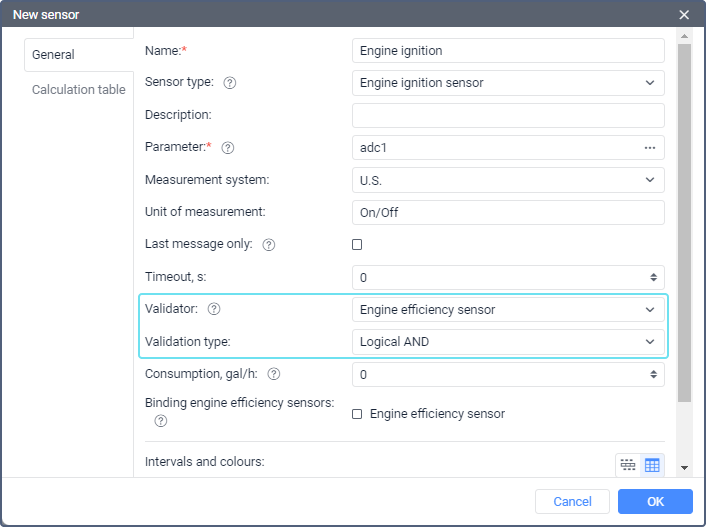The width and height of the screenshot is (706, 527).
Task: Check the Engine efficiency sensor binding box
Action: (357, 414)
